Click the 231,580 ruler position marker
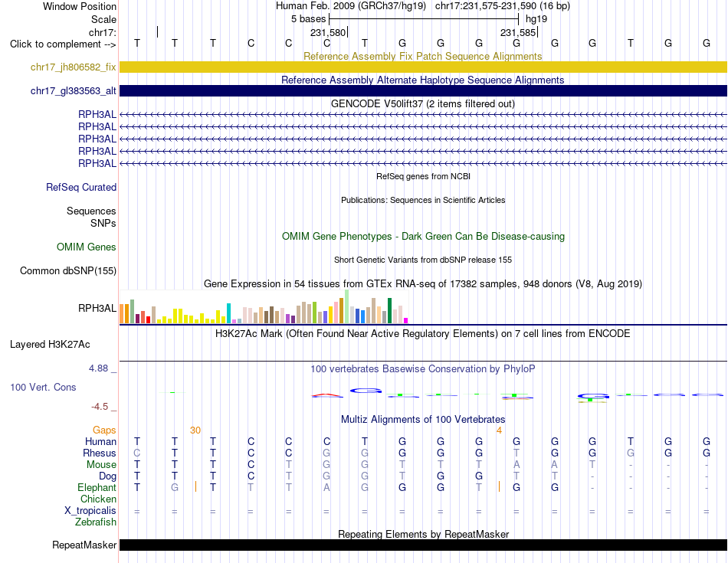The image size is (728, 563). pyautogui.click(x=328, y=33)
